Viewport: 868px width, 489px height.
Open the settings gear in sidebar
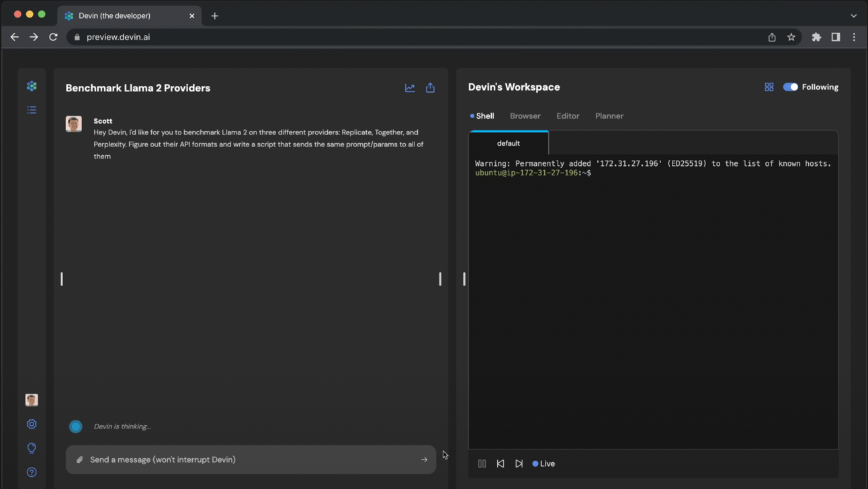32,424
